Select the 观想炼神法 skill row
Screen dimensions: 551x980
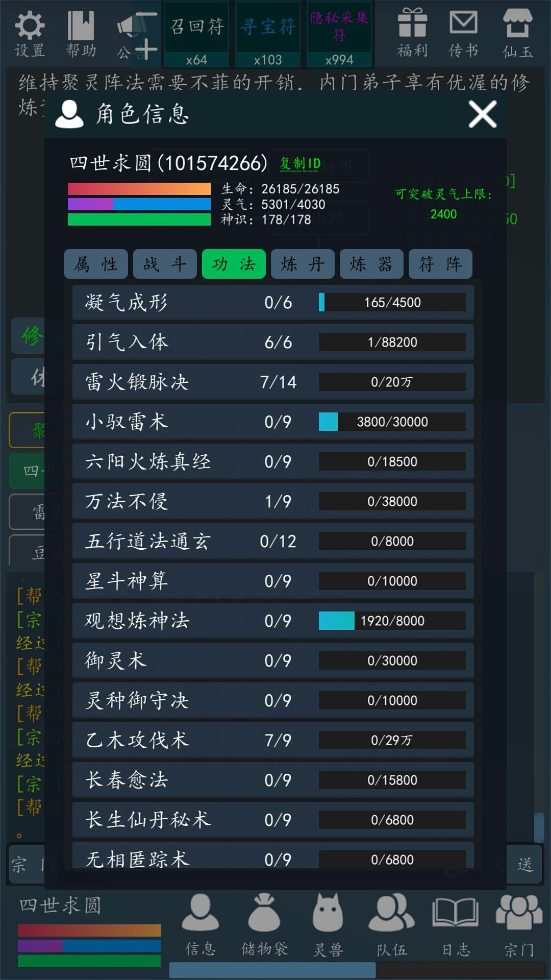click(273, 621)
